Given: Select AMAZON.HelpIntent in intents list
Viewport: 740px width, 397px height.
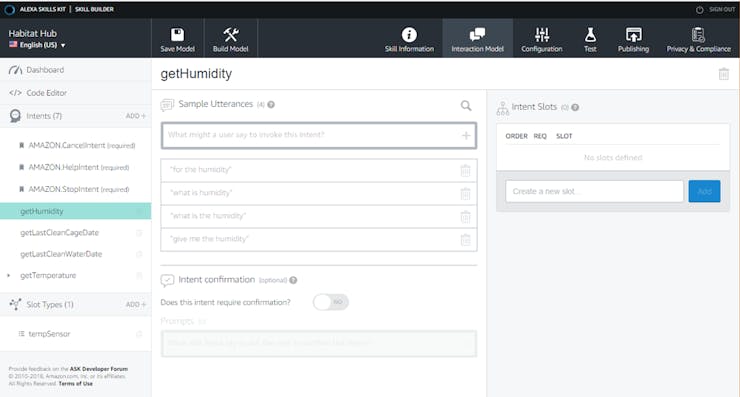Looking at the screenshot, I should [78, 167].
